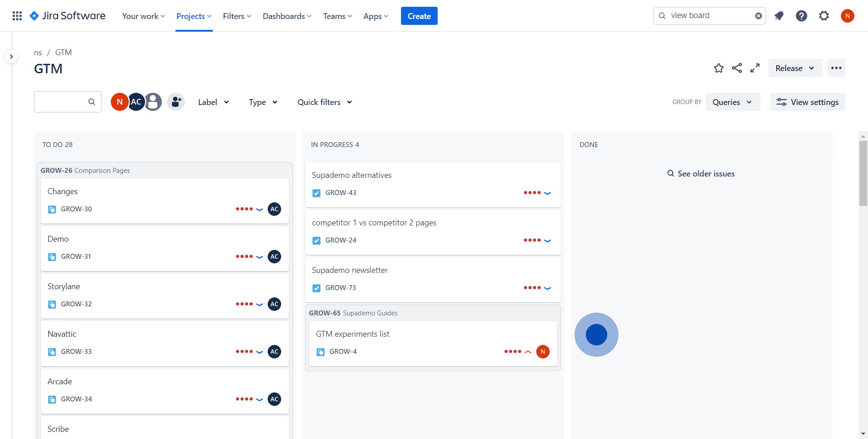The height and width of the screenshot is (439, 868).
Task: Click GROW-24 task checkbox icon
Action: pos(316,240)
